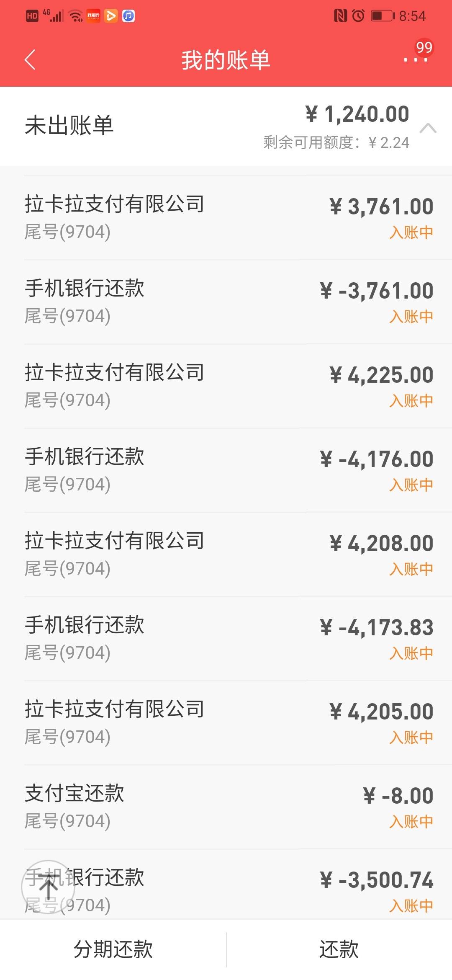Open the ¥-4,173.83 手机银行还款 entry

[226, 639]
